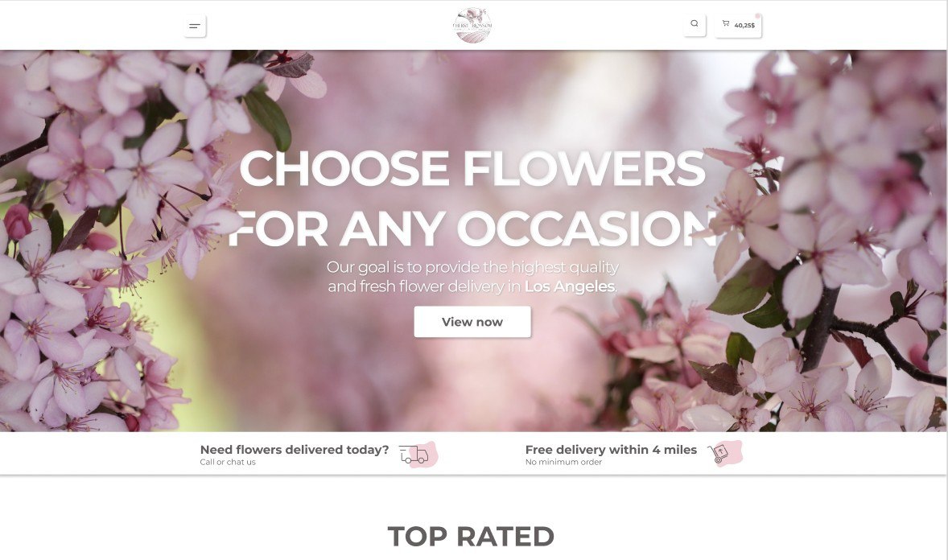Click the 'FOR ANY OCCASION' headline line

472,229
